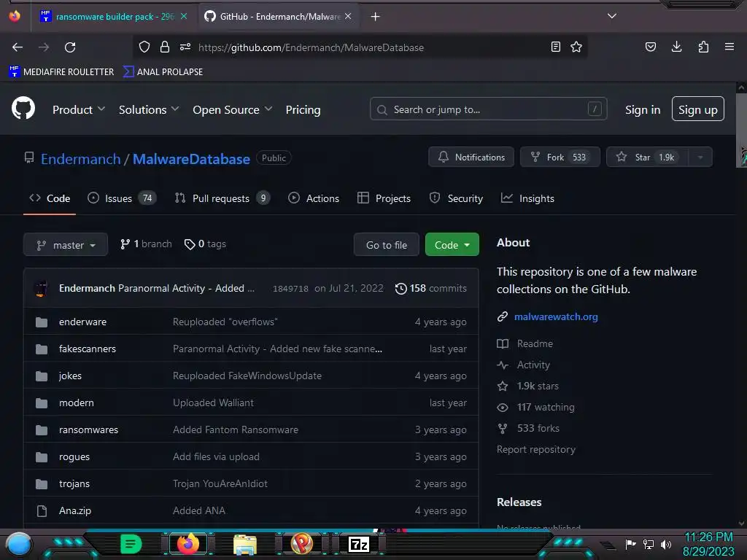Image resolution: width=747 pixels, height=560 pixels.
Task: Close the GitHub Endermanch tab
Action: 348,17
